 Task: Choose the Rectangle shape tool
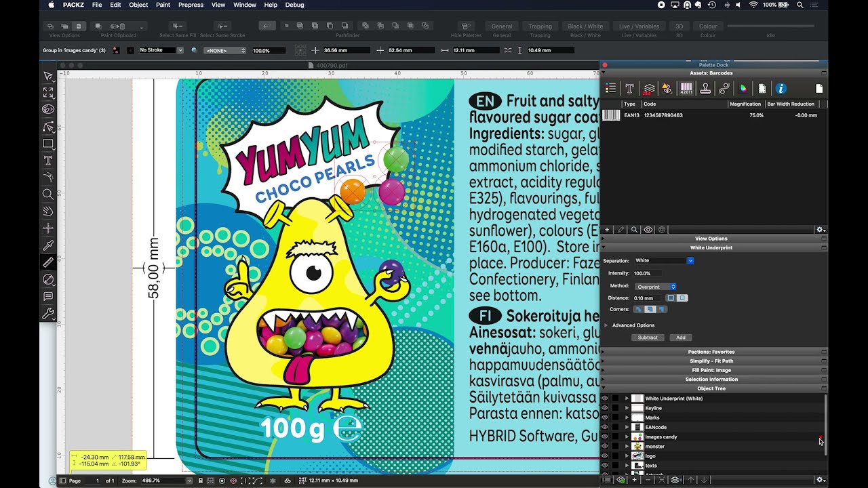[x=48, y=144]
